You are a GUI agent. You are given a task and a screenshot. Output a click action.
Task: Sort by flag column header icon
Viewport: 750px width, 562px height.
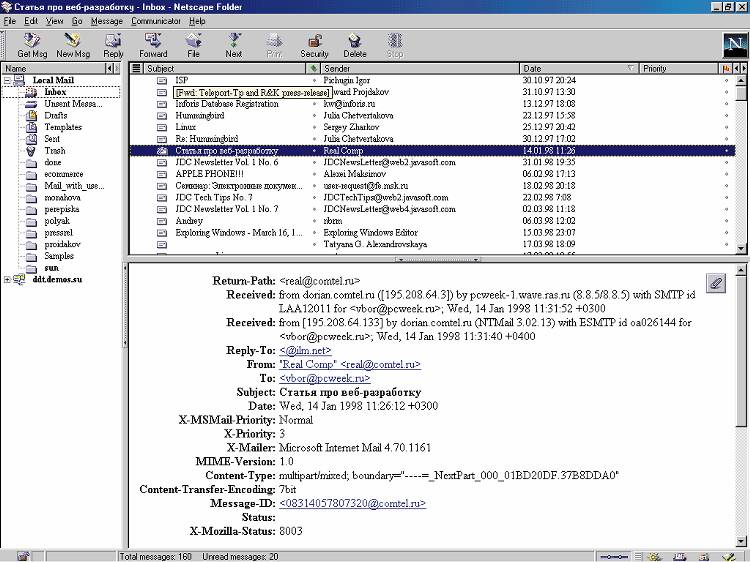coord(726,68)
